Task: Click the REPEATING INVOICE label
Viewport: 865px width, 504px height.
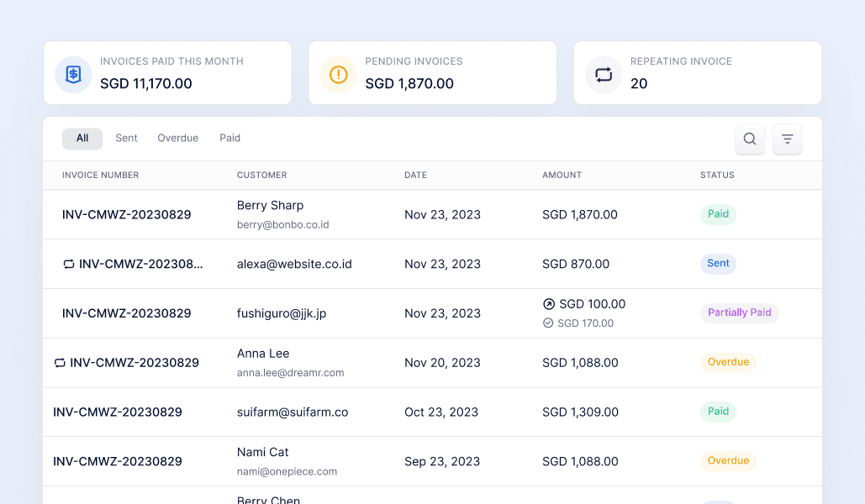Action: pyautogui.click(x=681, y=61)
